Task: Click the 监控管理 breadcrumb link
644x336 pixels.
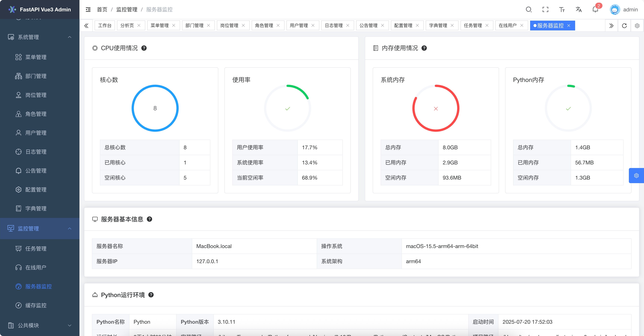Action: click(x=127, y=9)
